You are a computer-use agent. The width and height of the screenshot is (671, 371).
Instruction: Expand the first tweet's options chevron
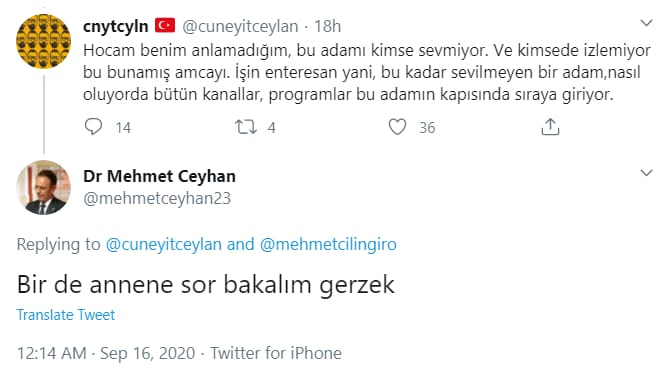(646, 23)
